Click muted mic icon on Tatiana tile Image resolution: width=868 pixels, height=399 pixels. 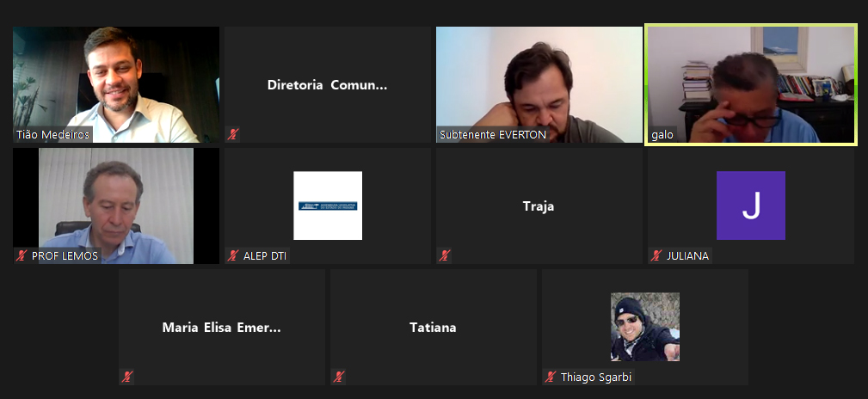click(339, 377)
